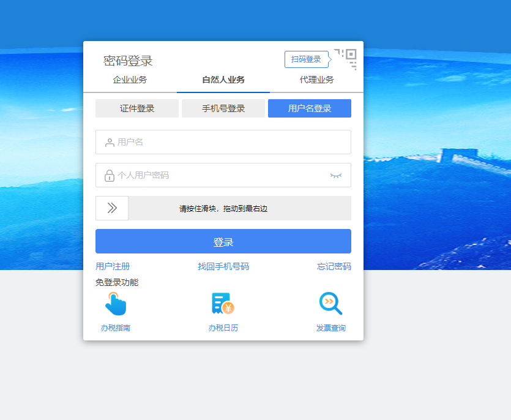Click the 办税日历 receipt icon
Screen dimensions: 511x420
223,304
